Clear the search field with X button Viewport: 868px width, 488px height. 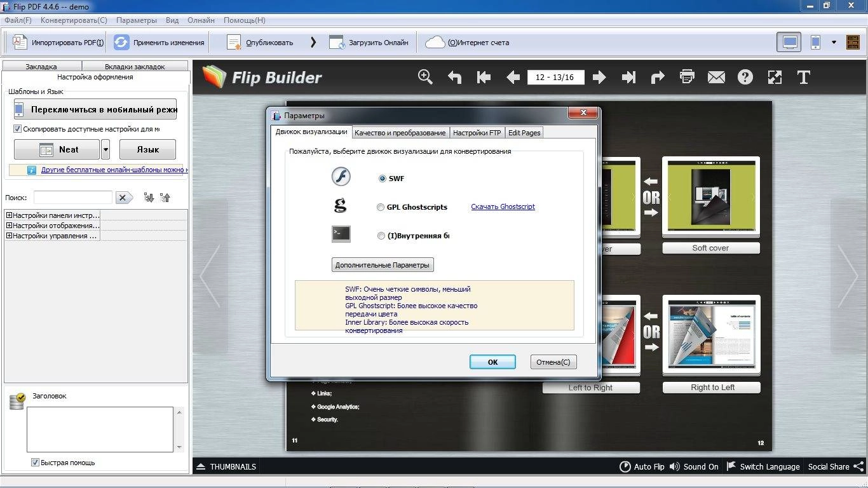tap(123, 198)
